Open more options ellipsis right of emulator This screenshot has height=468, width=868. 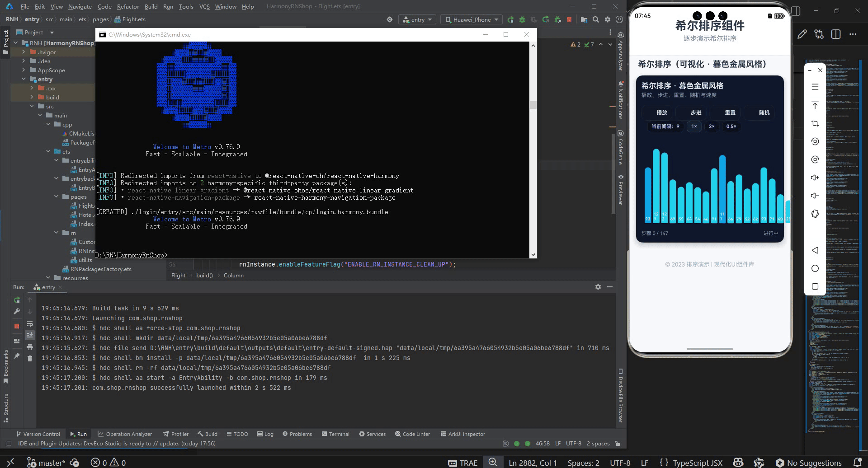coord(853,34)
